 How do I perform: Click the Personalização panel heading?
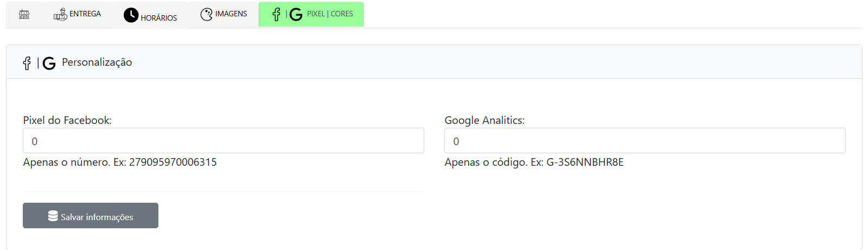click(x=97, y=62)
